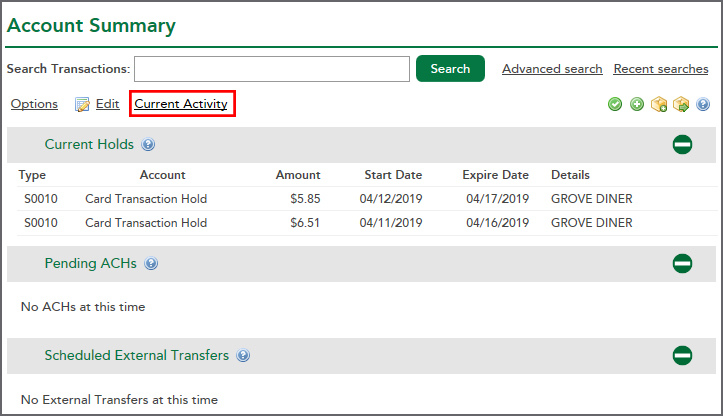Click Card Transaction Hold in the $5.85 row
The width and height of the screenshot is (723, 416).
point(146,199)
